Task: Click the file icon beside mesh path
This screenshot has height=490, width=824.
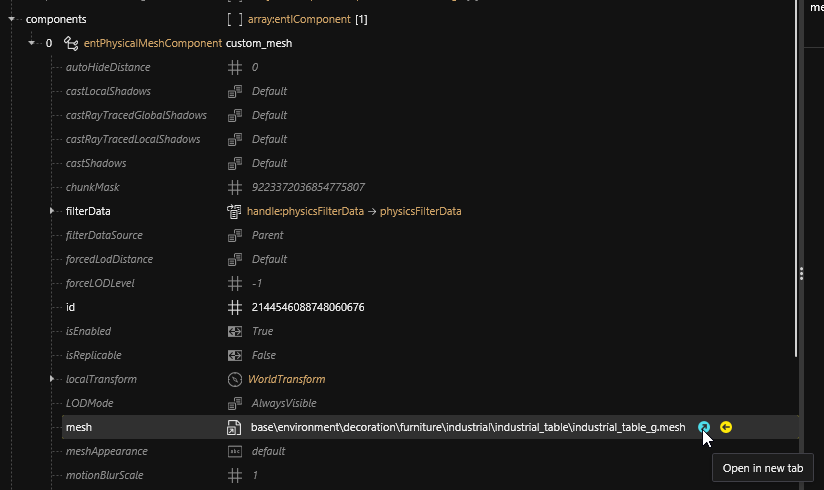Action: 235,427
